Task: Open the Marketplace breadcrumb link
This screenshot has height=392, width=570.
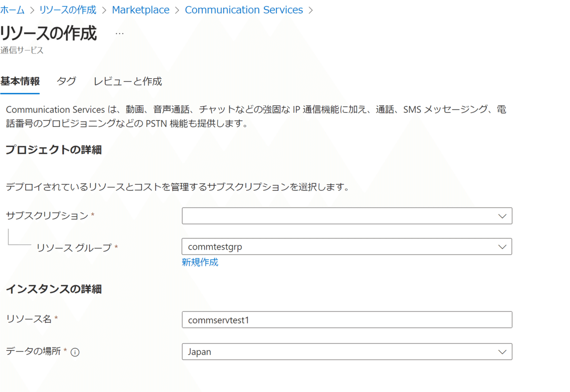Action: 141,10
